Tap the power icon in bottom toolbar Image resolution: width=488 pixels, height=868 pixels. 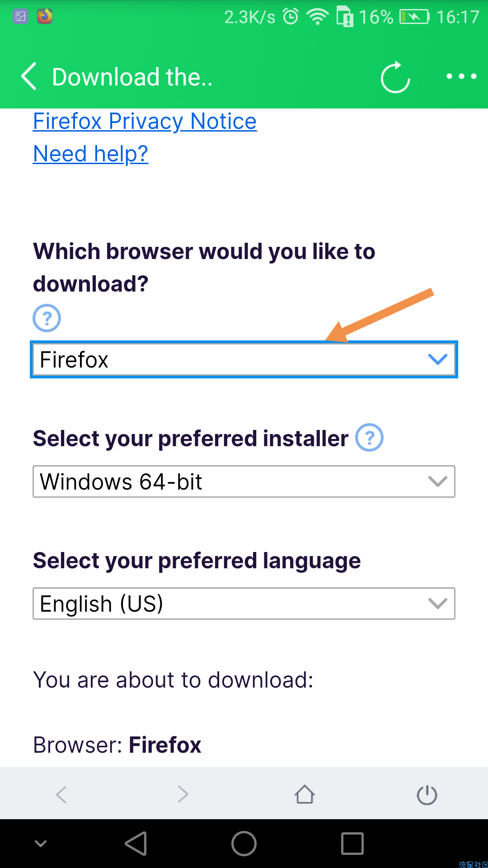427,795
